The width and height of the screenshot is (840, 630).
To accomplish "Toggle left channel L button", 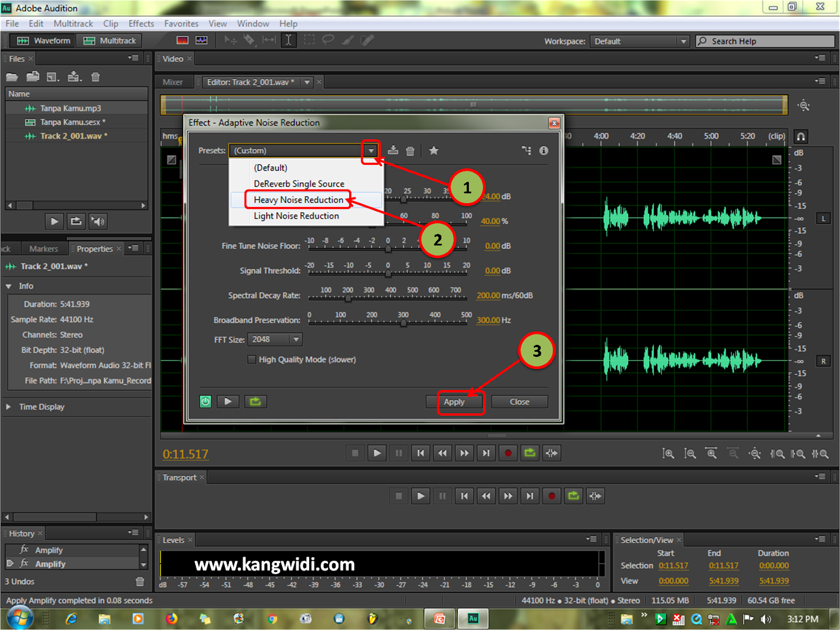I will click(x=823, y=218).
